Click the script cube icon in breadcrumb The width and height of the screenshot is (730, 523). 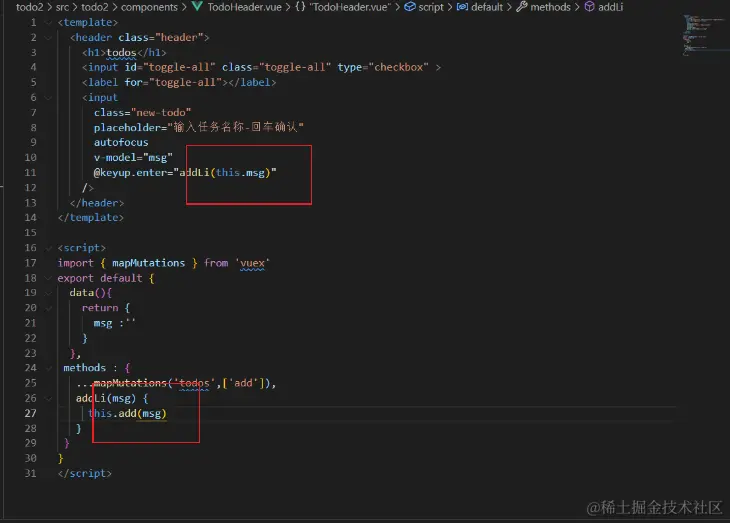coord(410,7)
